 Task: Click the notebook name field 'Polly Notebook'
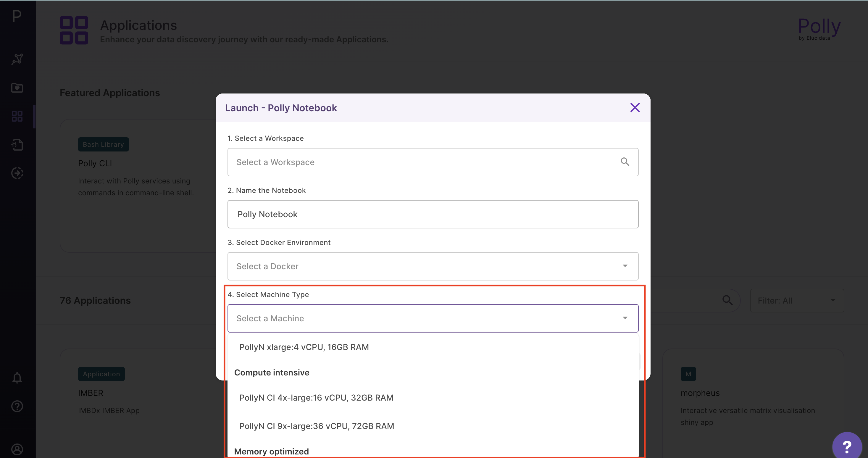(433, 214)
